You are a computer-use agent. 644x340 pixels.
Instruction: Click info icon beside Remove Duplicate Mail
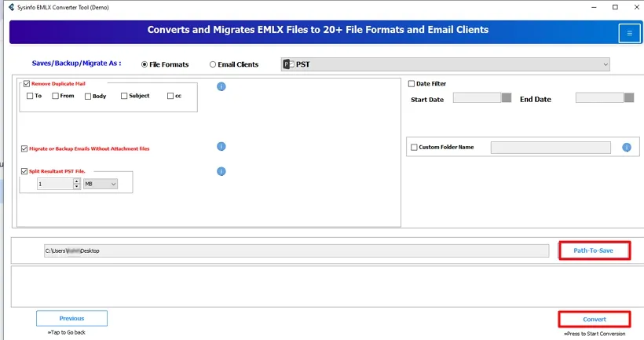coord(221,86)
